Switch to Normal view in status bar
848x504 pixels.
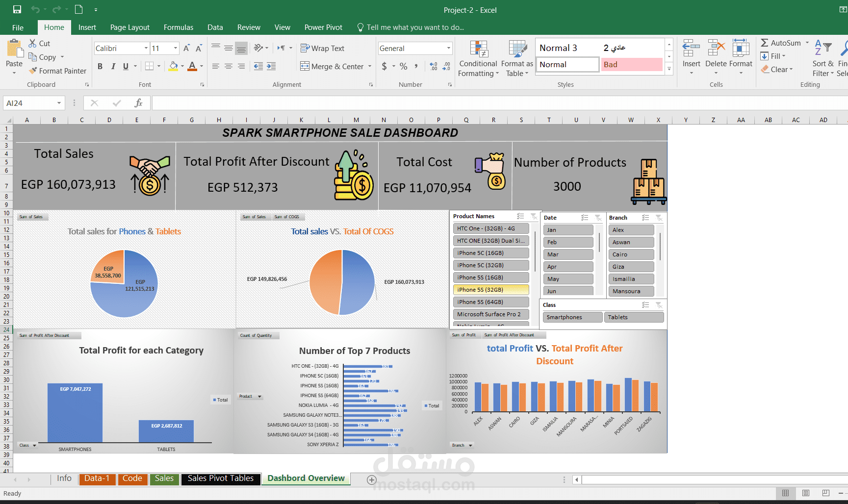pyautogui.click(x=786, y=493)
